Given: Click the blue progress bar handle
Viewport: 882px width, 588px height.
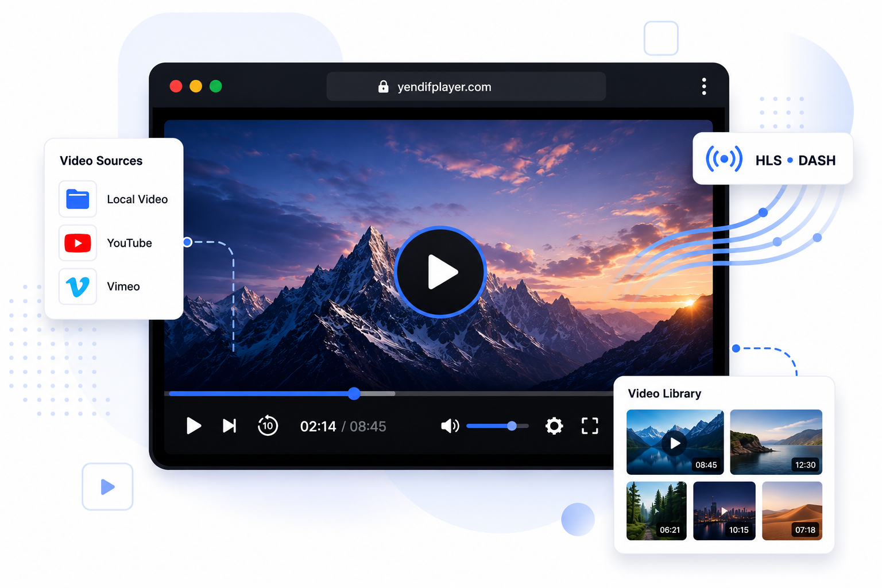Looking at the screenshot, I should click(354, 393).
